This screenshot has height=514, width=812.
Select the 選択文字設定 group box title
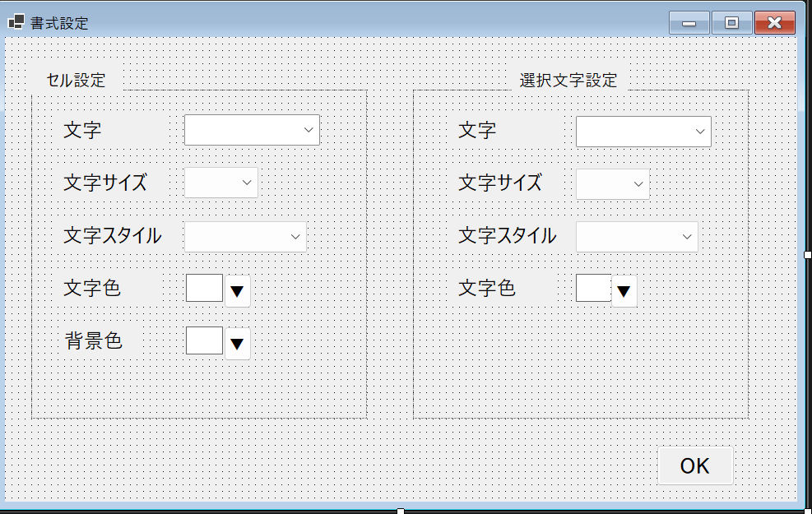click(568, 81)
